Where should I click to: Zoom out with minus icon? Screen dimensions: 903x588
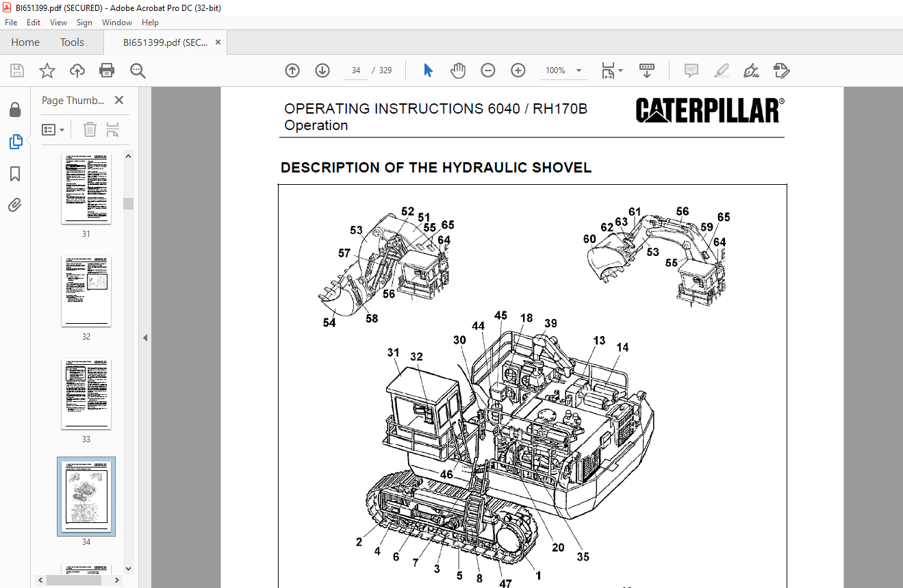pyautogui.click(x=488, y=71)
